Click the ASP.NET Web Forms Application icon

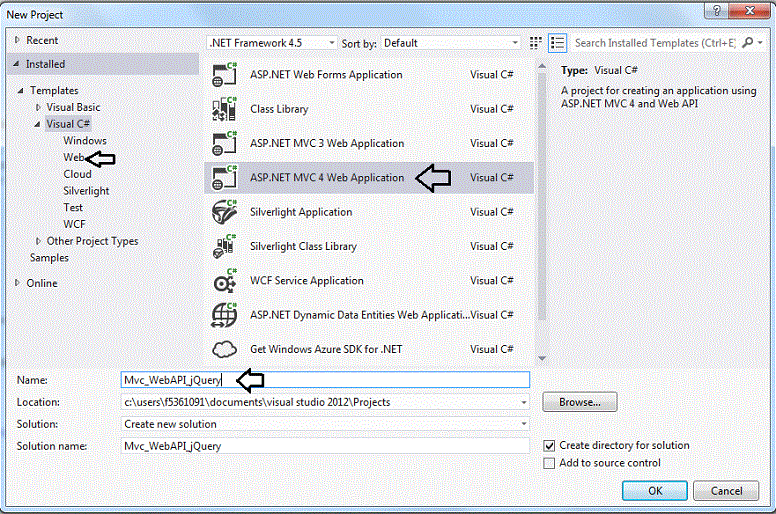(x=224, y=75)
